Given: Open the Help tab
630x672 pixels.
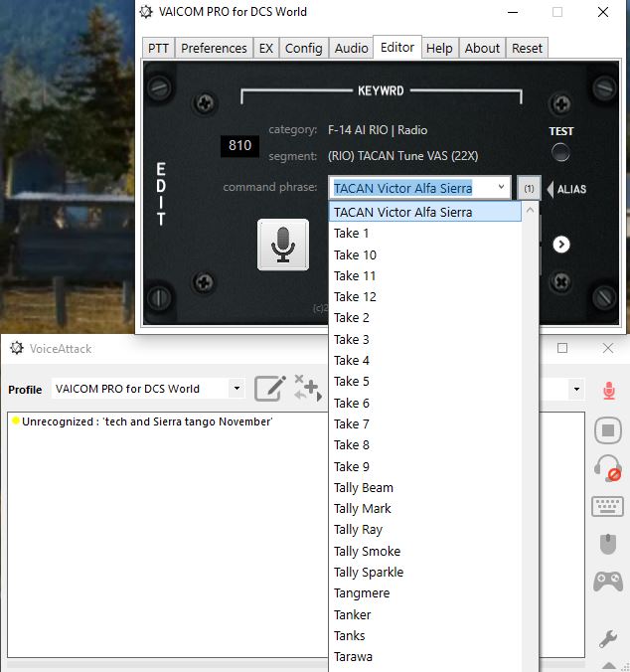Looking at the screenshot, I should (x=439, y=48).
